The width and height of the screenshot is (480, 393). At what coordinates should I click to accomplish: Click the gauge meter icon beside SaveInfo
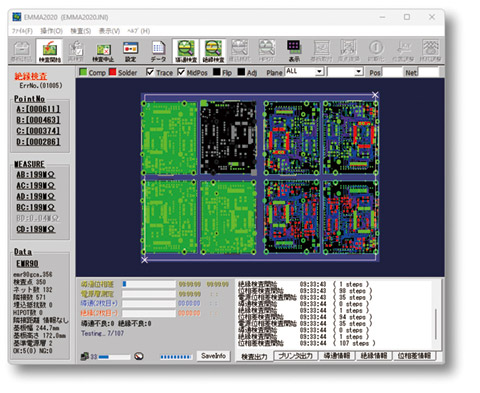(x=139, y=356)
